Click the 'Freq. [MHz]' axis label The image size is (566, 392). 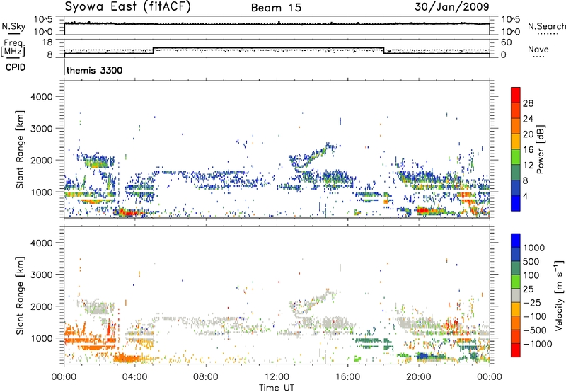click(13, 47)
